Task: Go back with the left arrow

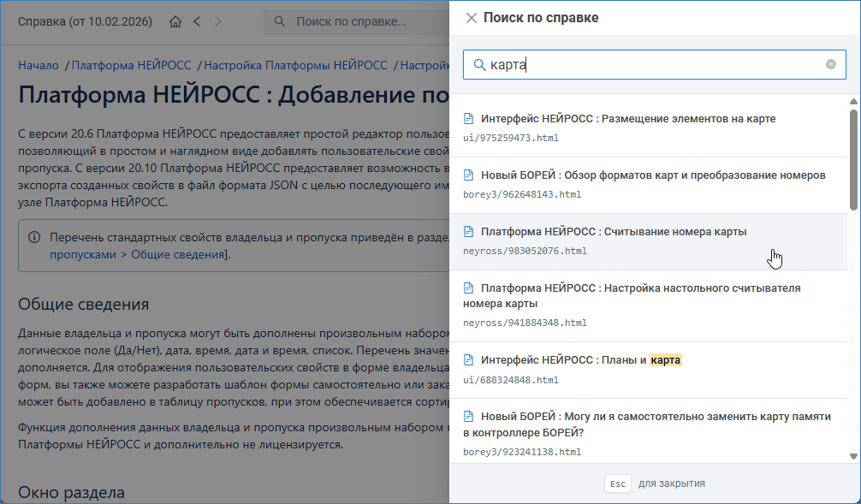Action: pyautogui.click(x=197, y=21)
